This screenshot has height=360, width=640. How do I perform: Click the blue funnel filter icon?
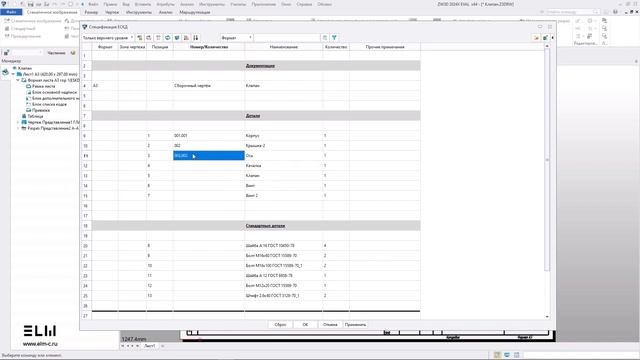click(334, 38)
